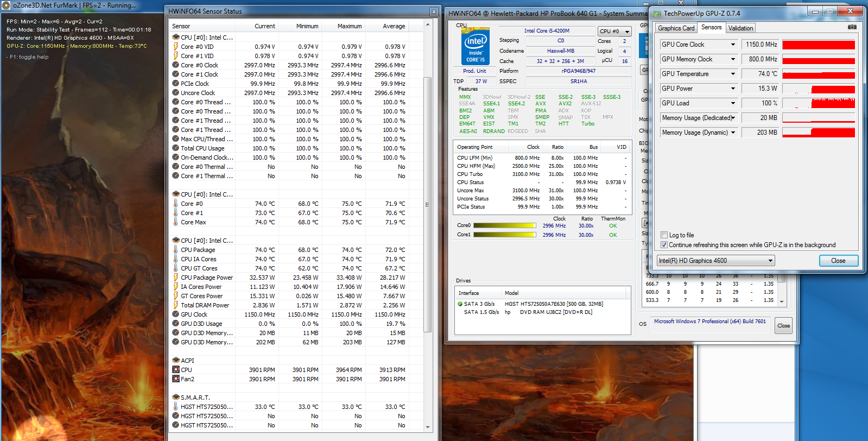Click the sensor list scroll down arrow

(x=427, y=427)
